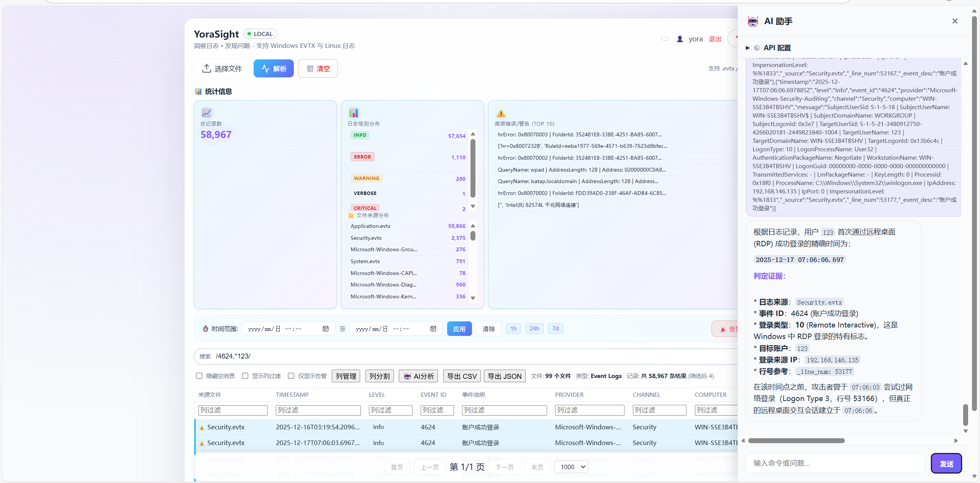
Task: Check the 仅显示告警 checkbox
Action: pyautogui.click(x=291, y=376)
